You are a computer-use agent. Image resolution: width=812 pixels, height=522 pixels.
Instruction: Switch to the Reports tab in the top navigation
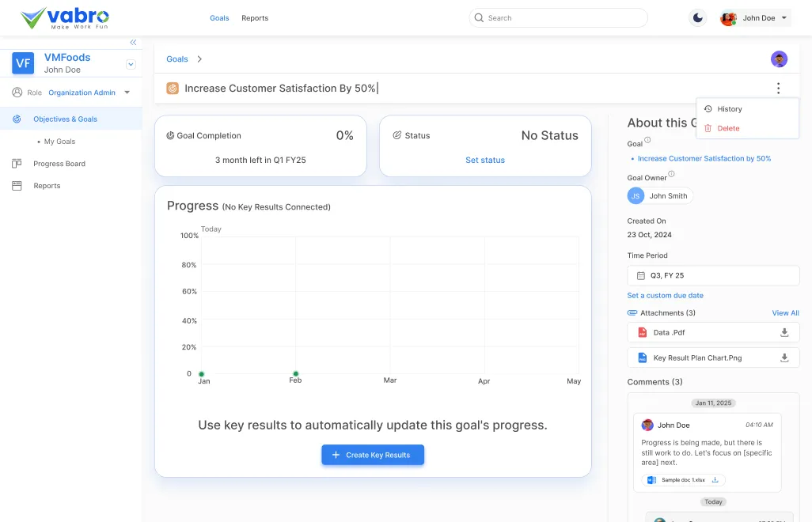pos(255,18)
